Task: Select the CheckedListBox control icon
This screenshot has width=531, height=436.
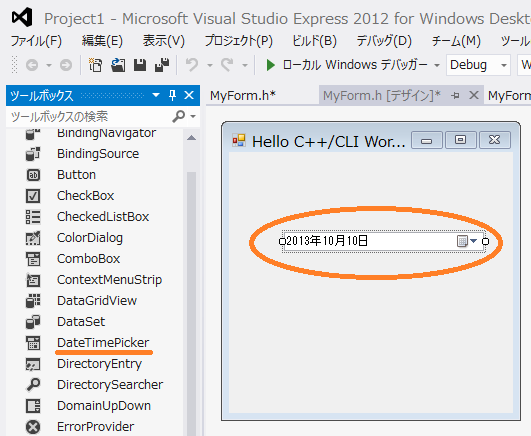Action: click(33, 217)
